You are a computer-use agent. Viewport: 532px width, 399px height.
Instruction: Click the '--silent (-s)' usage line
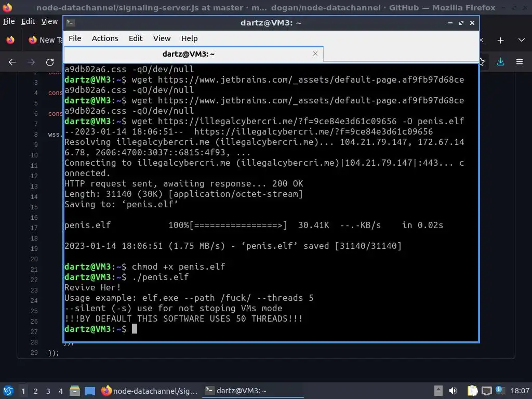click(173, 308)
